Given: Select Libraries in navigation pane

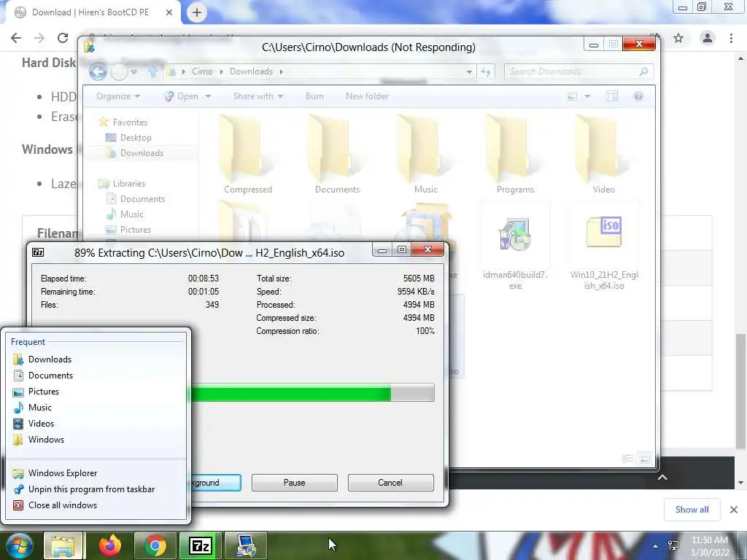Looking at the screenshot, I should click(128, 183).
